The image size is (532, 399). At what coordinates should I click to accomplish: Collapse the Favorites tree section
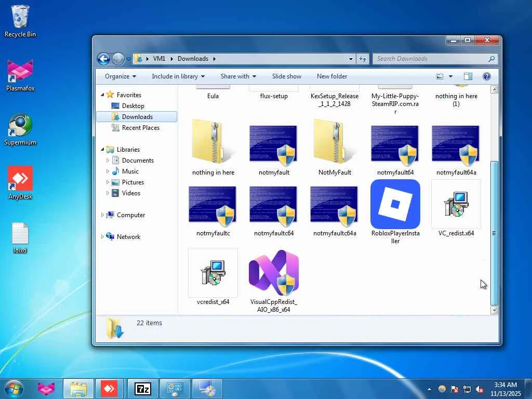(102, 95)
